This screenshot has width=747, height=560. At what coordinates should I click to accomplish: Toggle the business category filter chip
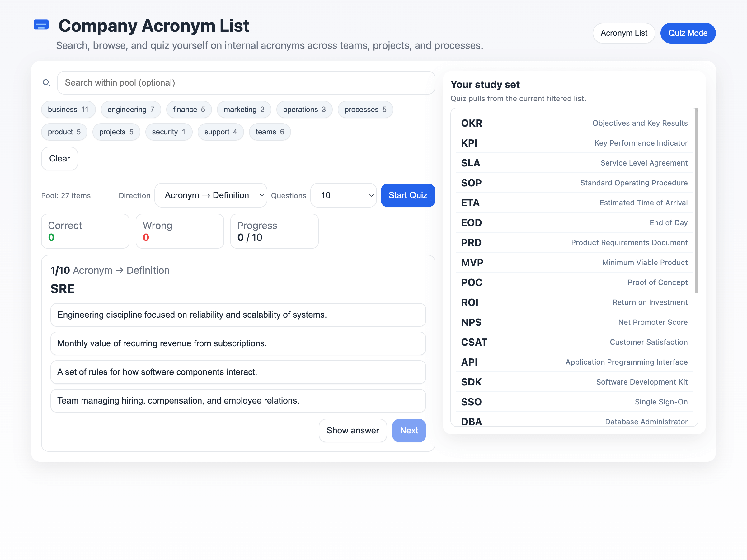pyautogui.click(x=68, y=110)
